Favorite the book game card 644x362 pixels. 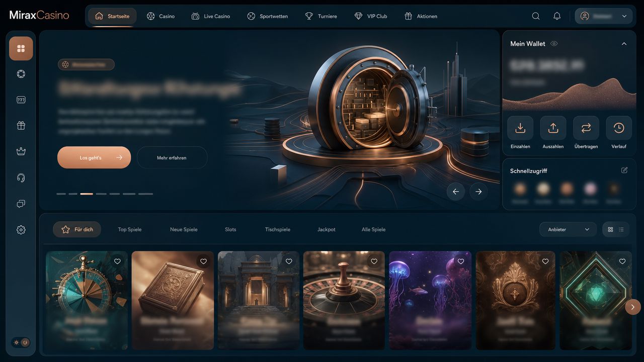tap(203, 261)
